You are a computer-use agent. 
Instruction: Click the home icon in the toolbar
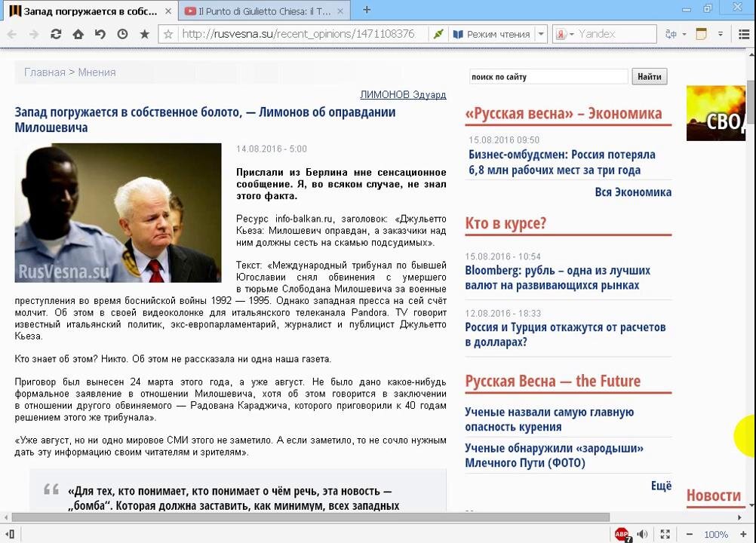(78, 34)
